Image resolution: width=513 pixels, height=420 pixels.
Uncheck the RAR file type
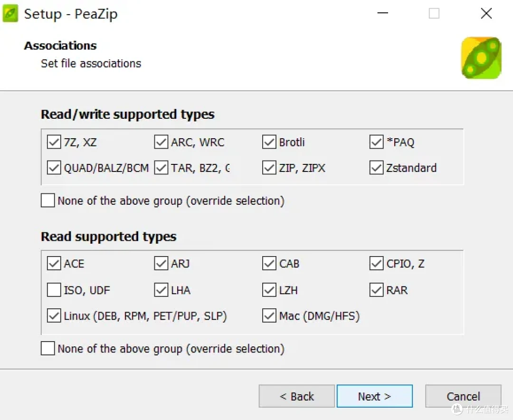tap(376, 290)
